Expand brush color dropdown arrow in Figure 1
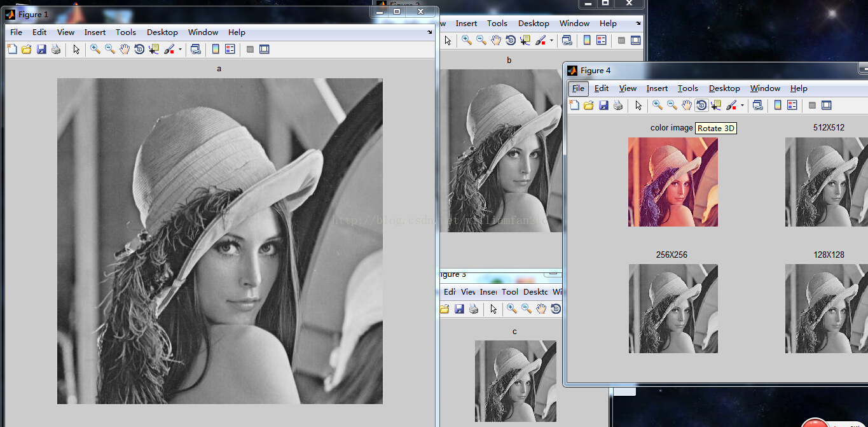Image resolution: width=868 pixels, height=427 pixels. click(x=180, y=49)
